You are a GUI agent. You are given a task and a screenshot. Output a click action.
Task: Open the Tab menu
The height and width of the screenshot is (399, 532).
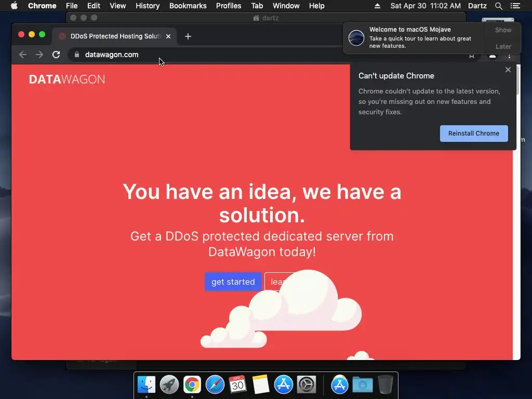pos(257,6)
